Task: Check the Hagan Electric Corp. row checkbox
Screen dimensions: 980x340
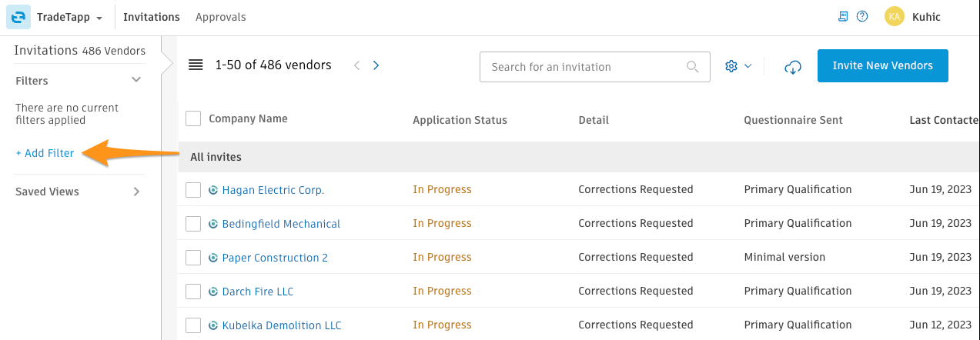Action: point(193,190)
